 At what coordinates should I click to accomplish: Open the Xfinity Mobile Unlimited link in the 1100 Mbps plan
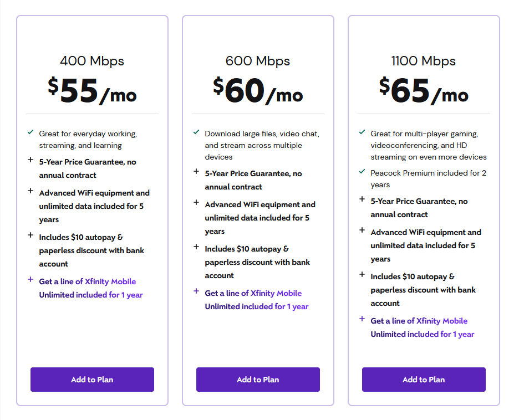click(423, 327)
